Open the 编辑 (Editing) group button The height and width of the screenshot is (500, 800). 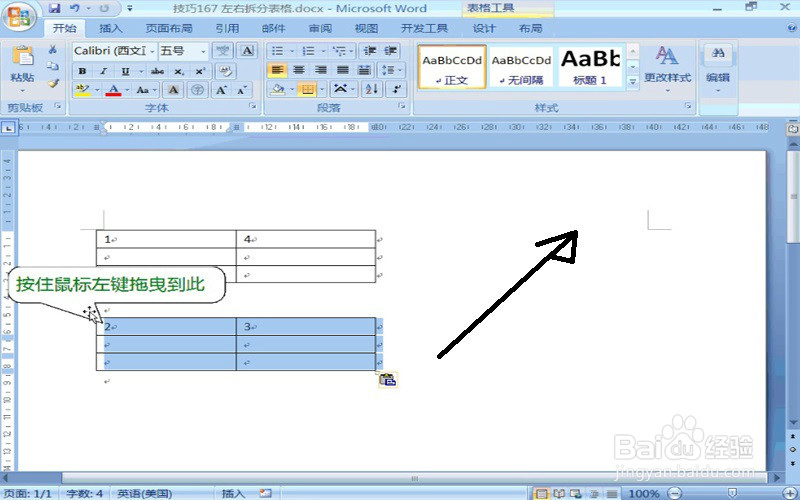point(718,69)
